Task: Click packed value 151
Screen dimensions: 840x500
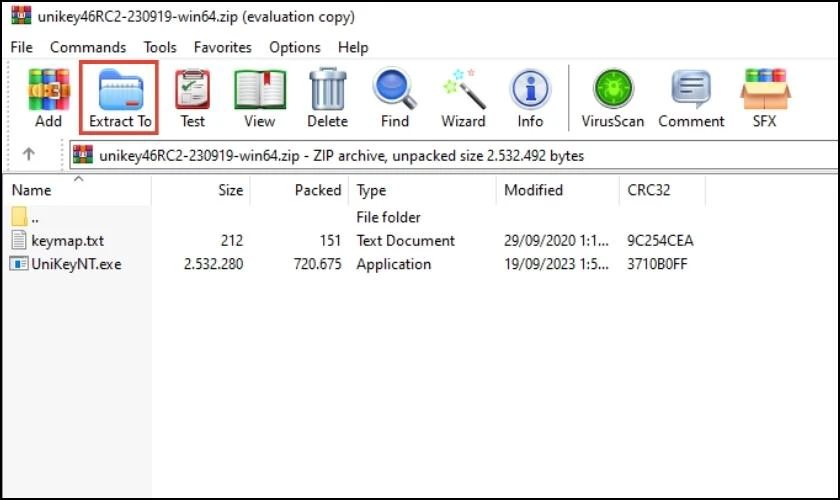Action: [x=330, y=241]
